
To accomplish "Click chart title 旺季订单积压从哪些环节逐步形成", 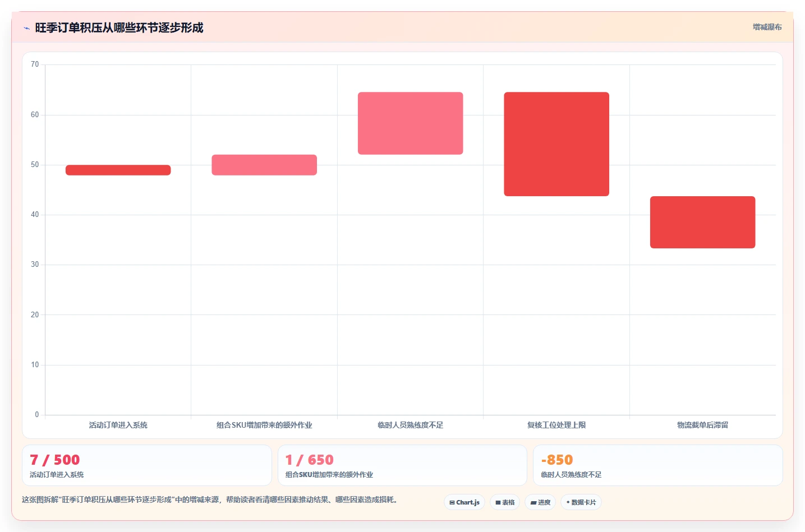I will (x=119, y=27).
